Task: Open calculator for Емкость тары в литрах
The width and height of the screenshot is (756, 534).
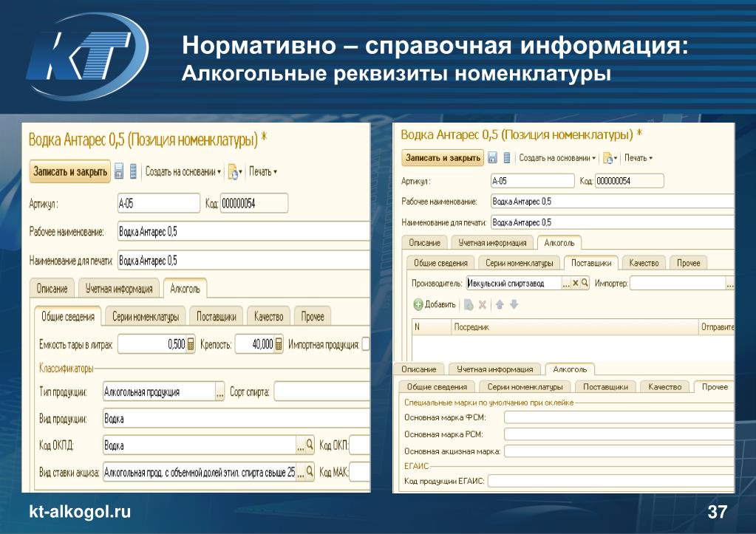Action: pos(191,344)
